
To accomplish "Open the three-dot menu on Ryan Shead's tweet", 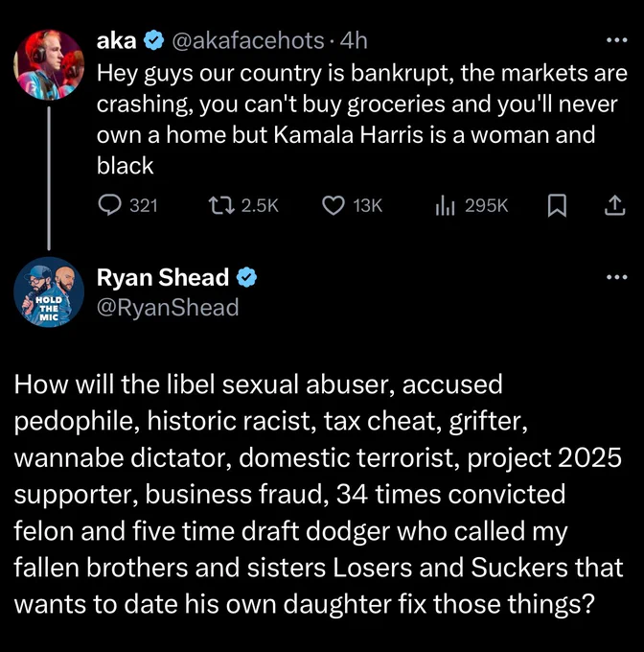I will (617, 277).
